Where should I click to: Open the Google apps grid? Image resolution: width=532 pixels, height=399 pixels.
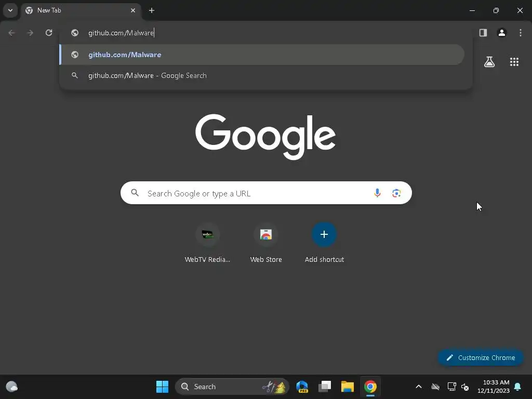pyautogui.click(x=514, y=62)
